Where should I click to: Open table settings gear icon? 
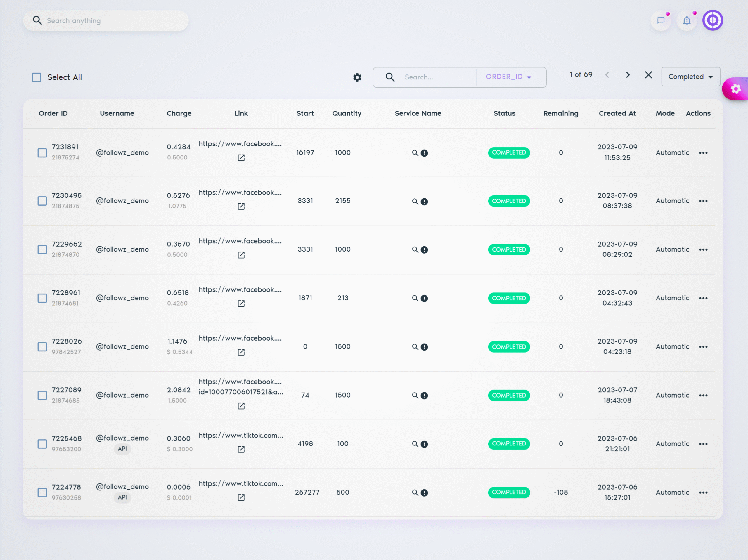(x=357, y=77)
